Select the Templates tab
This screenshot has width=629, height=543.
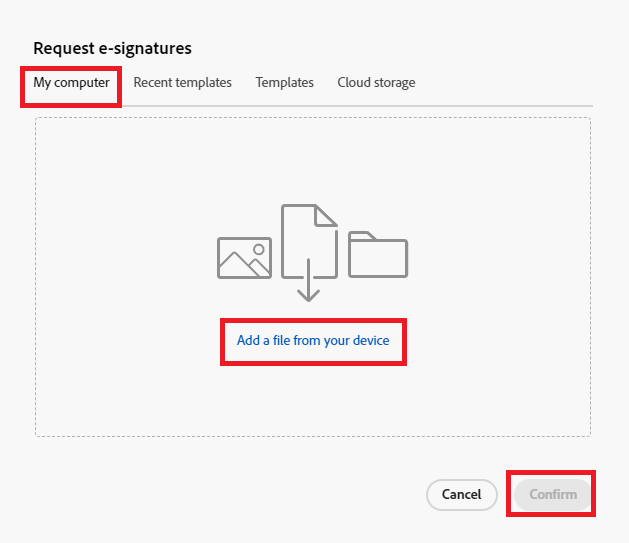pos(284,82)
